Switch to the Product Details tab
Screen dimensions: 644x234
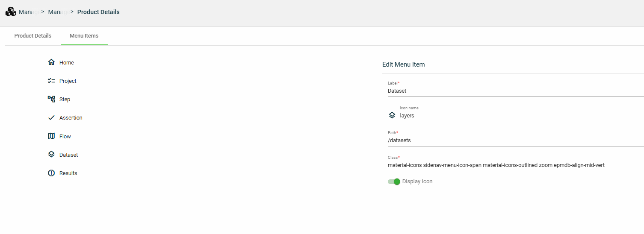click(x=33, y=36)
